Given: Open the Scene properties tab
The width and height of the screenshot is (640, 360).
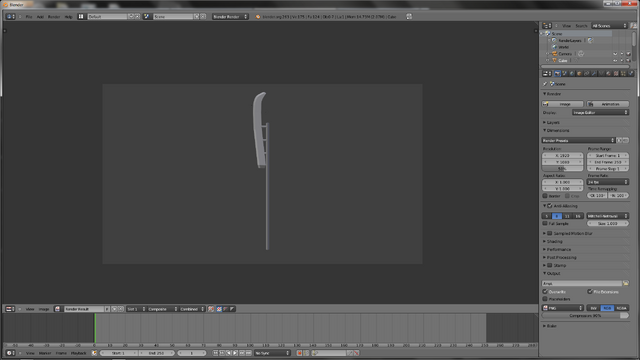Looking at the screenshot, I should tap(564, 73).
